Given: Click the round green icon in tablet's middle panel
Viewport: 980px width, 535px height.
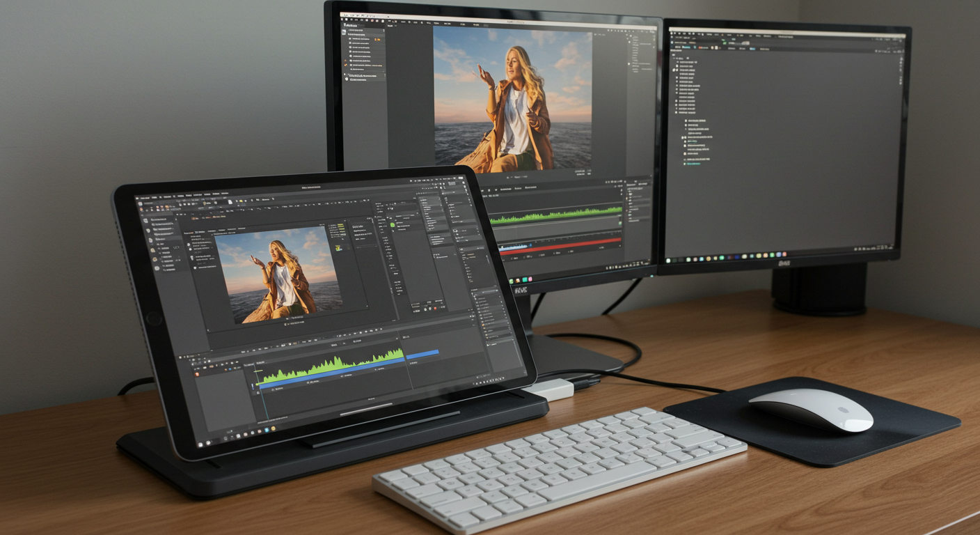Looking at the screenshot, I should pyautogui.click(x=392, y=225).
